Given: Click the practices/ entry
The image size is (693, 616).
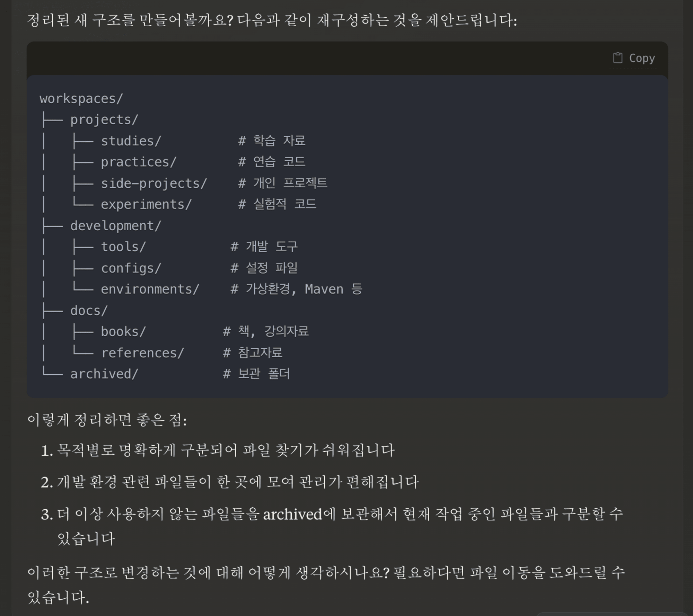Looking at the screenshot, I should point(139,162).
